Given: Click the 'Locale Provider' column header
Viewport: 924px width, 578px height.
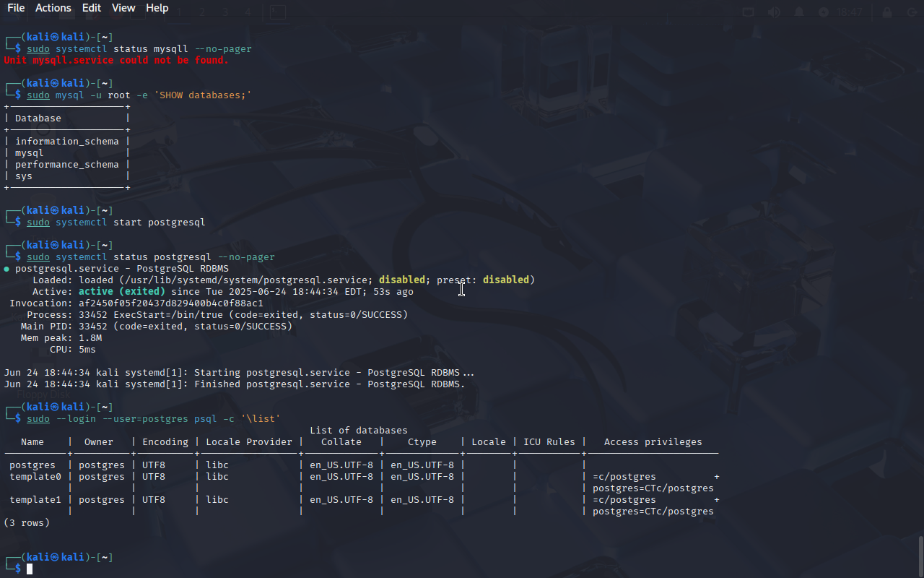Looking at the screenshot, I should point(249,441).
